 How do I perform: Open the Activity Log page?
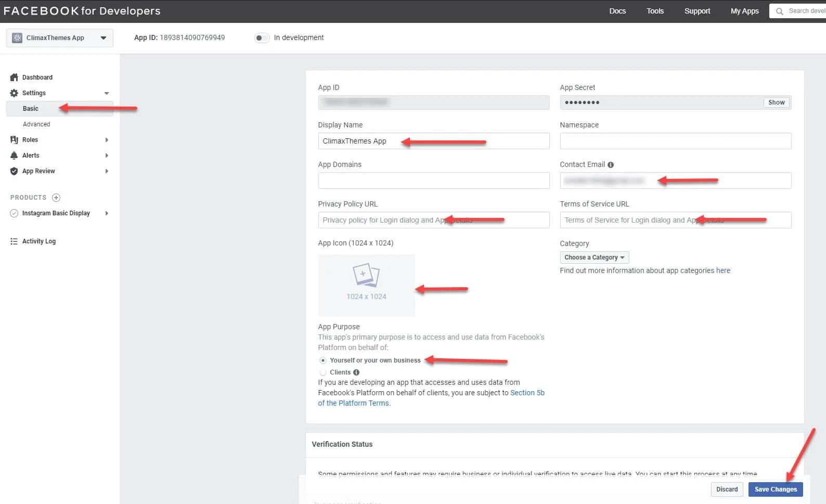click(x=39, y=241)
